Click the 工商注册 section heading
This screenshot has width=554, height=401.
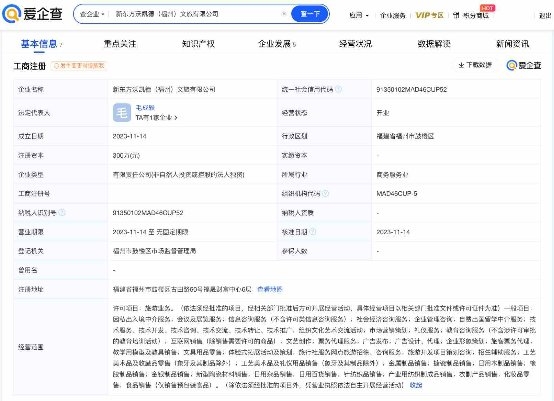30,66
